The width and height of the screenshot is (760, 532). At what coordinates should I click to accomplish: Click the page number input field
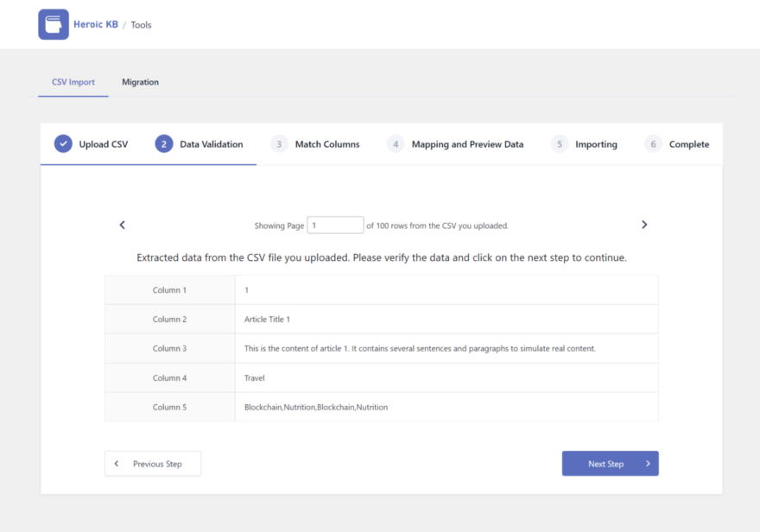(x=335, y=224)
